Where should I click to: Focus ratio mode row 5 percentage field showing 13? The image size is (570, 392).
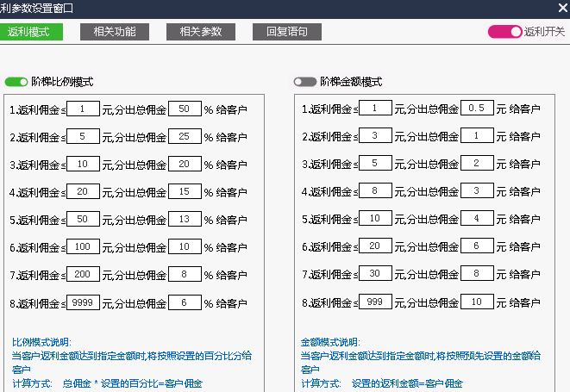(x=185, y=220)
